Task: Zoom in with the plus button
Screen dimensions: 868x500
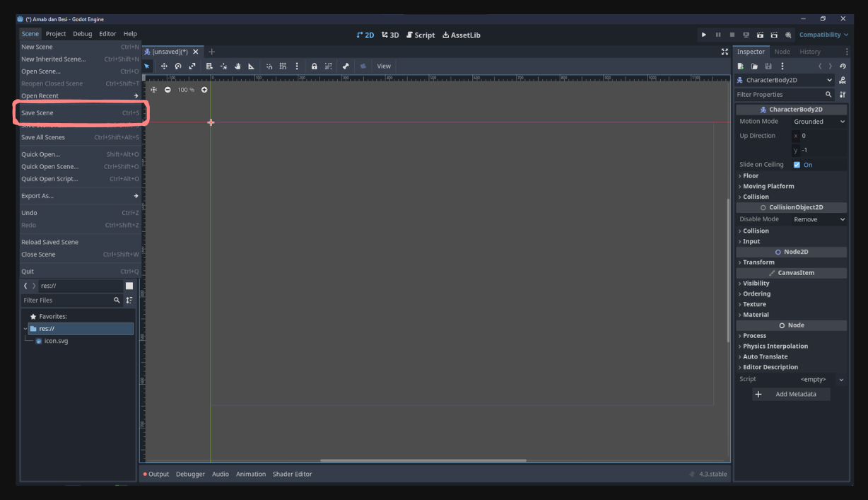Action: (204, 90)
